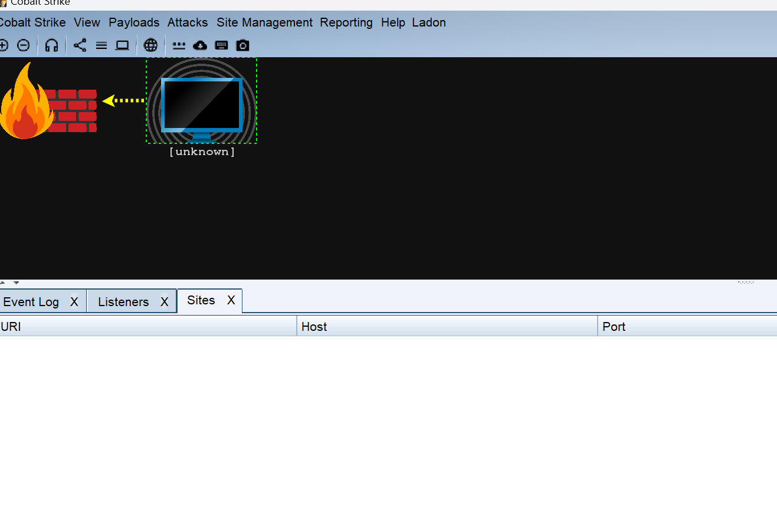777x532 pixels.
Task: Open the Attacks menu
Action: coord(188,22)
